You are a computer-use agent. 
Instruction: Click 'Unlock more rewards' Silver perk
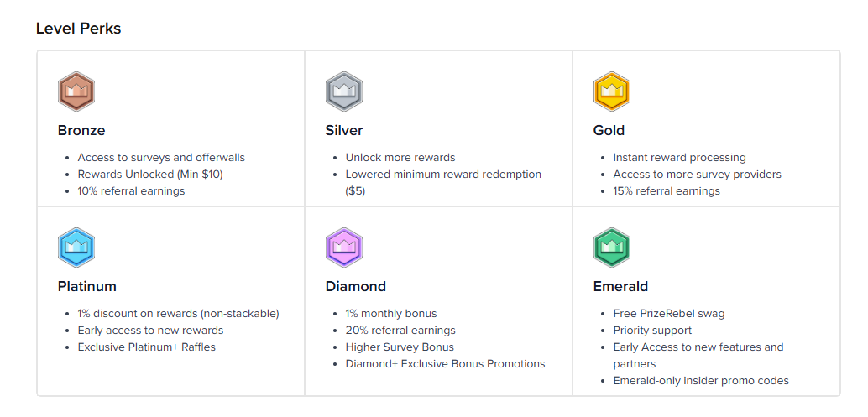coord(400,157)
